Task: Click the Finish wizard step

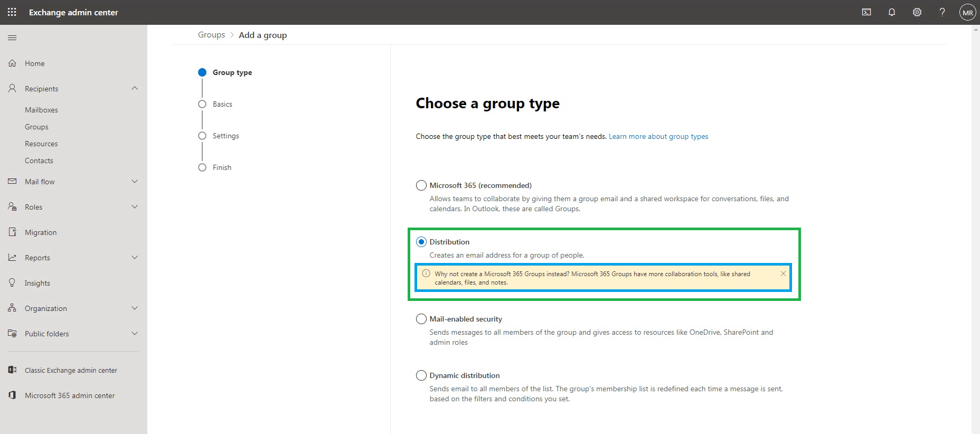Action: click(222, 167)
